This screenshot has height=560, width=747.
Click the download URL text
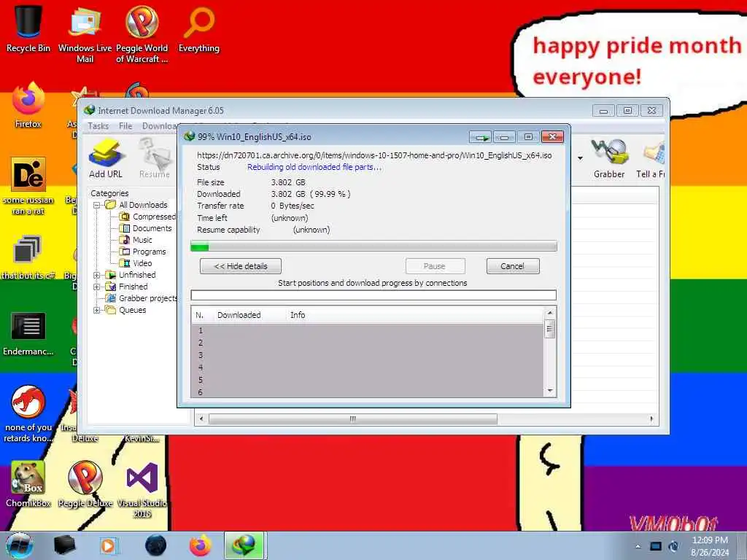(x=374, y=155)
